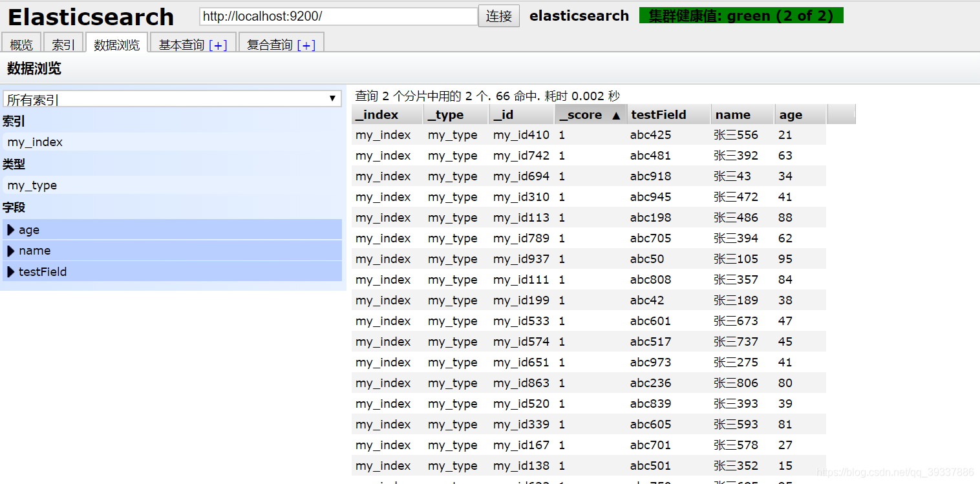Sort by the name column header

pyautogui.click(x=742, y=114)
